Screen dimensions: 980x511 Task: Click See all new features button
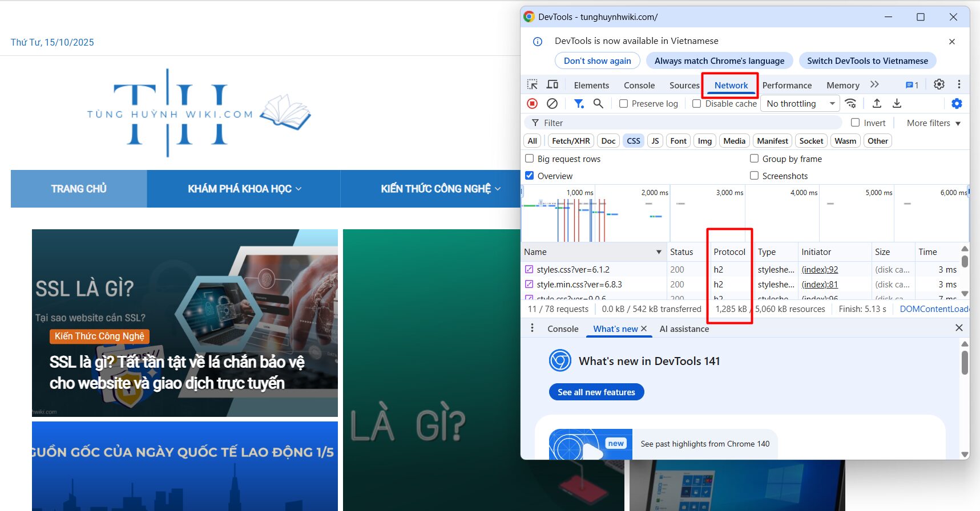596,392
